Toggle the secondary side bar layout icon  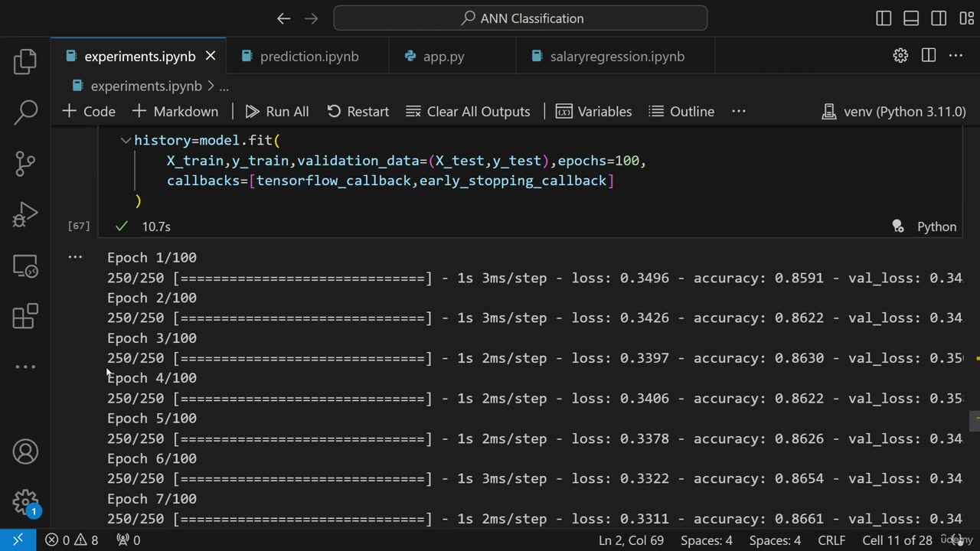(x=939, y=18)
